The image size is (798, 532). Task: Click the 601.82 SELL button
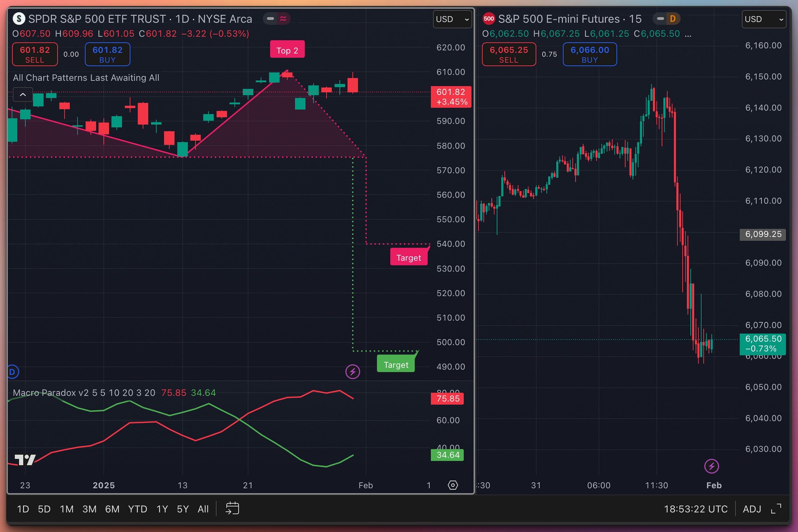35,54
